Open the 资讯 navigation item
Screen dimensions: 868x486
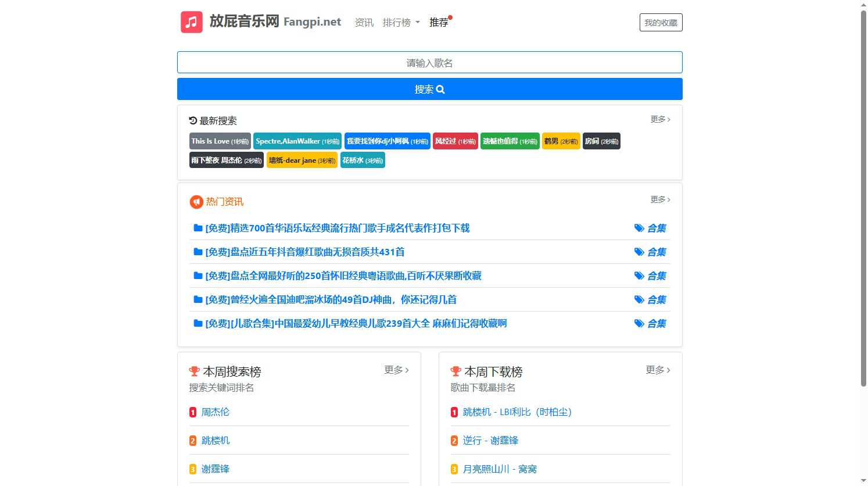coord(364,23)
